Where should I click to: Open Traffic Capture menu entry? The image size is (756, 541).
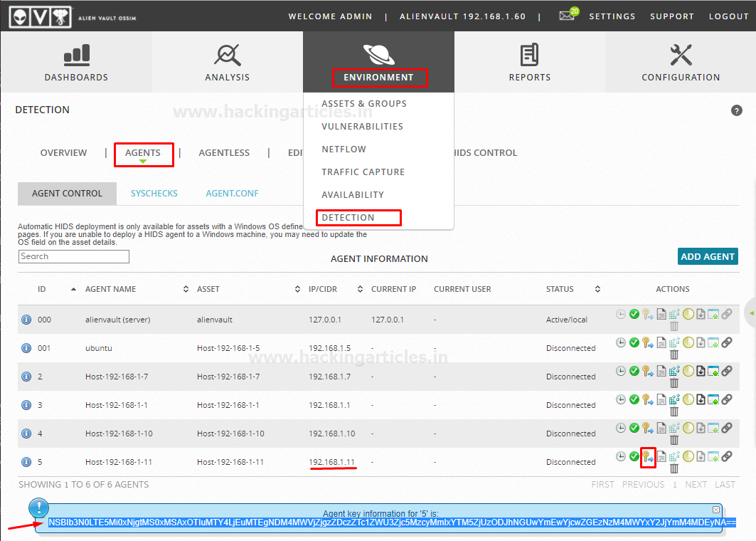pos(363,172)
